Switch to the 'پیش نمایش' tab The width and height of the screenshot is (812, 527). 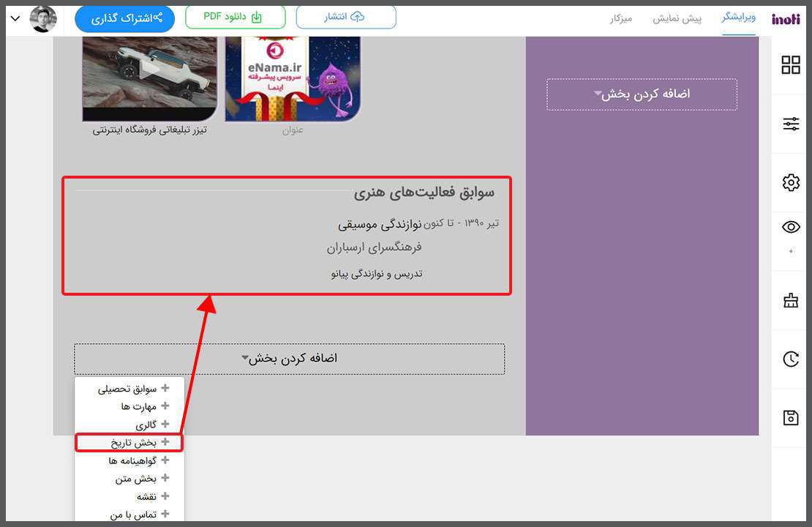[677, 18]
